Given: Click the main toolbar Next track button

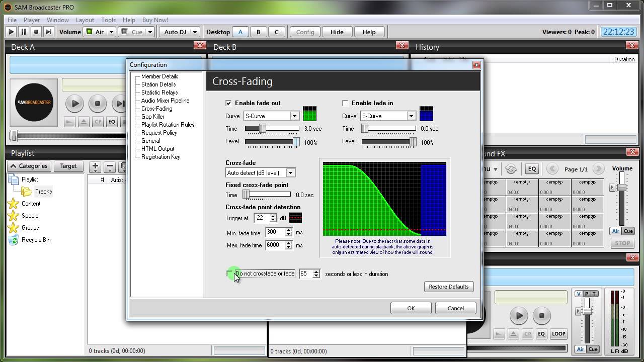Looking at the screenshot, I should click(x=48, y=32).
